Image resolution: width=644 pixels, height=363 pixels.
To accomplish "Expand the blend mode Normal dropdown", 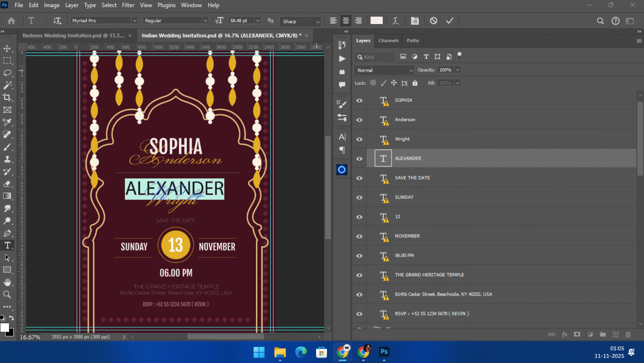I will tap(384, 70).
